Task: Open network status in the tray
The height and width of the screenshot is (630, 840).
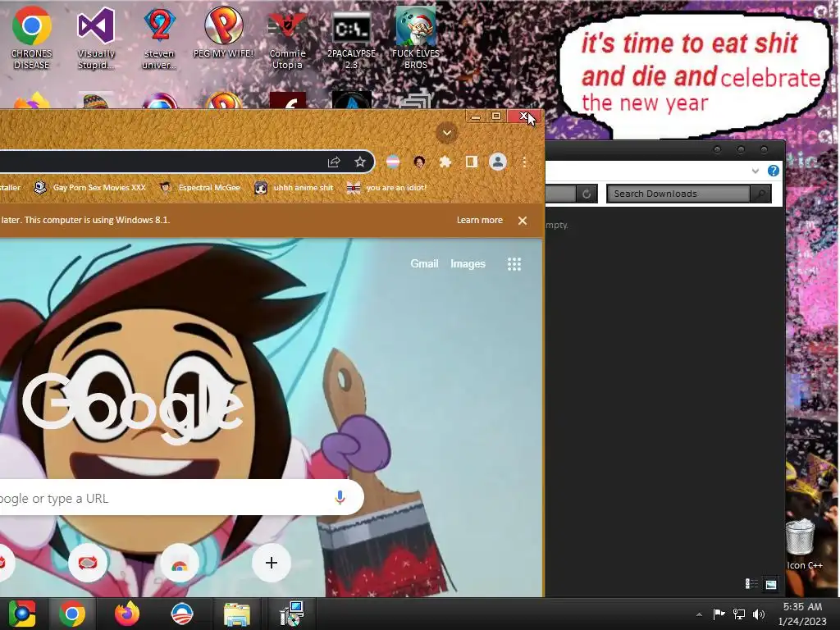Action: [x=739, y=614]
